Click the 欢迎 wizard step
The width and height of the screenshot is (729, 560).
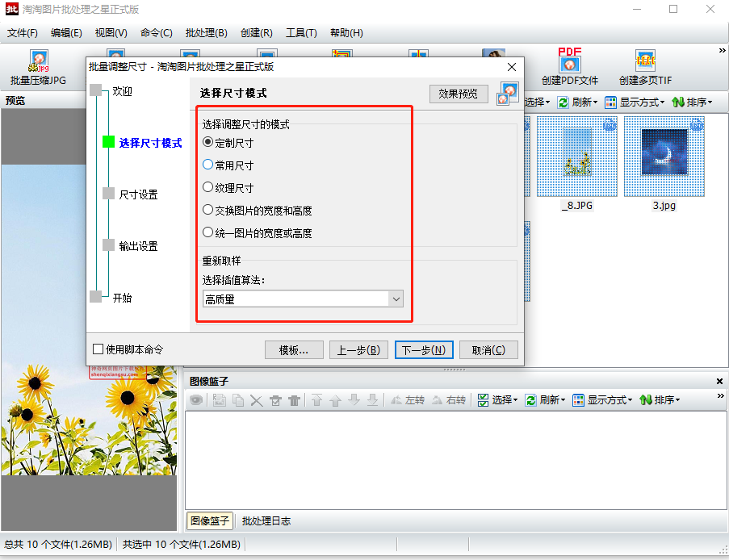(x=122, y=91)
